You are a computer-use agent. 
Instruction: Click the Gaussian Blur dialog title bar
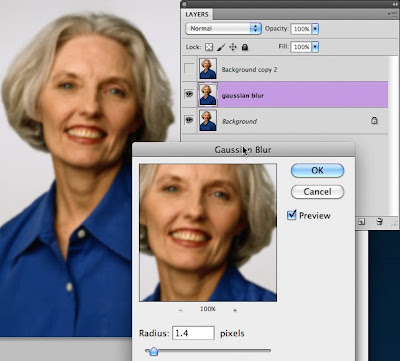tap(243, 150)
